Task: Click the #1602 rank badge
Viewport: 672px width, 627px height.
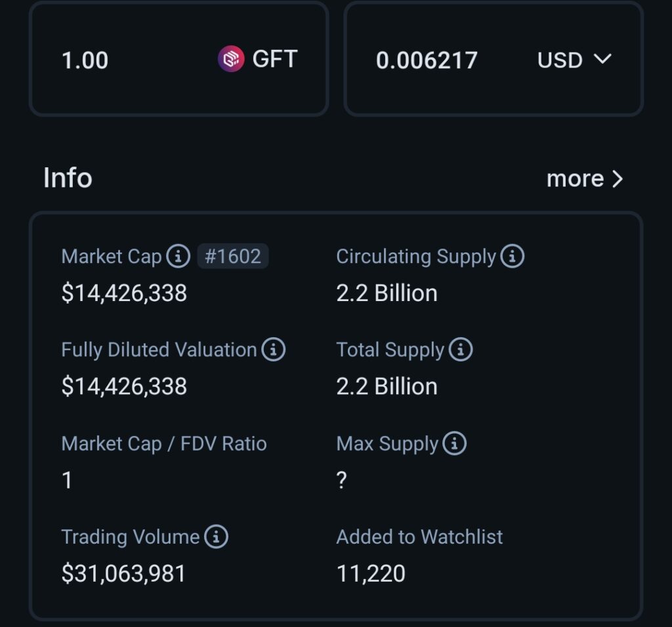Action: [x=233, y=256]
